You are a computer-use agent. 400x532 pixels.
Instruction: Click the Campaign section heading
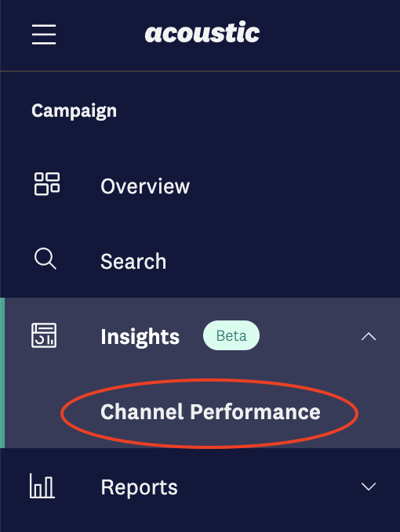[x=74, y=111]
